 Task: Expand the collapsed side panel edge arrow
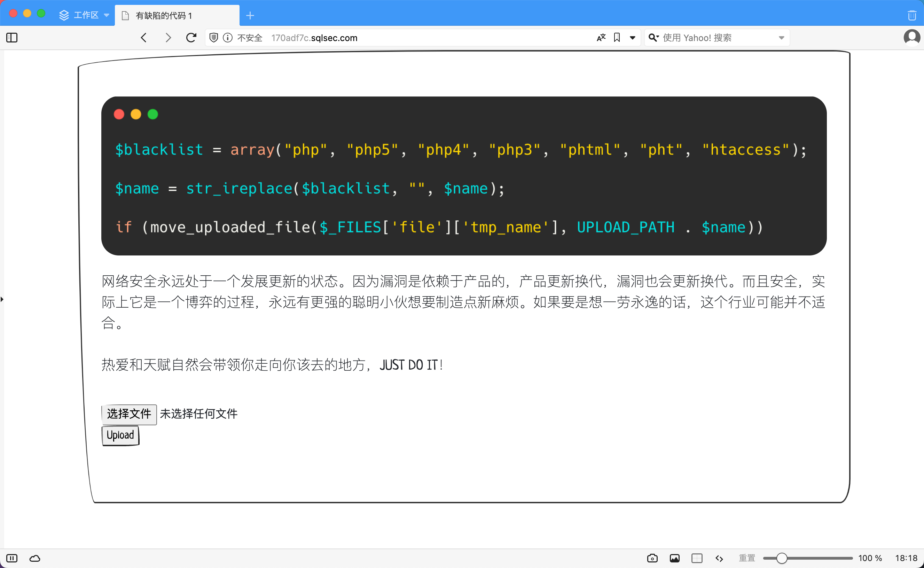[x=2, y=299]
